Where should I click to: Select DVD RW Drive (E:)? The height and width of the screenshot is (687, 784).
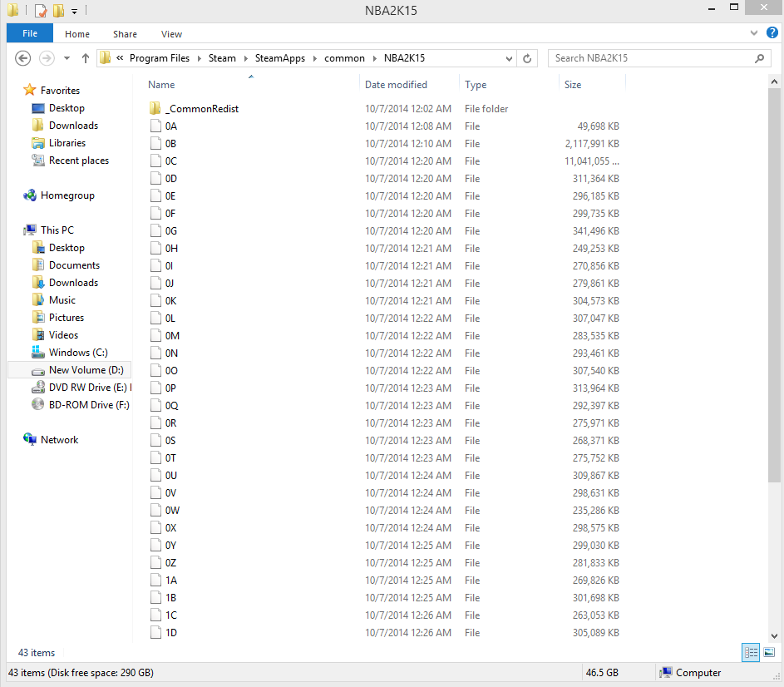tap(87, 388)
